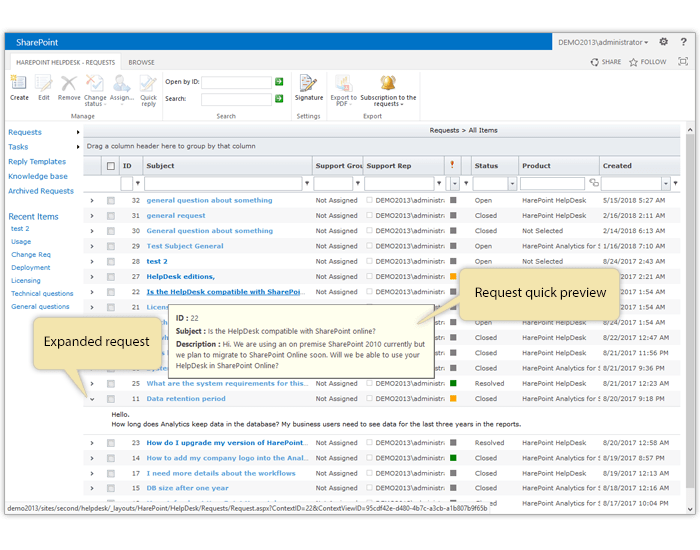Open 'Is the HelpDesk compatible with SharePoi...' request
The image size is (700, 550).
coord(225,292)
